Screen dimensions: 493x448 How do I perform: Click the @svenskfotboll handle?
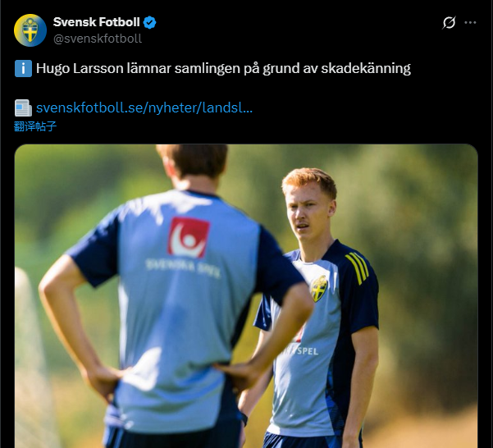coord(98,39)
